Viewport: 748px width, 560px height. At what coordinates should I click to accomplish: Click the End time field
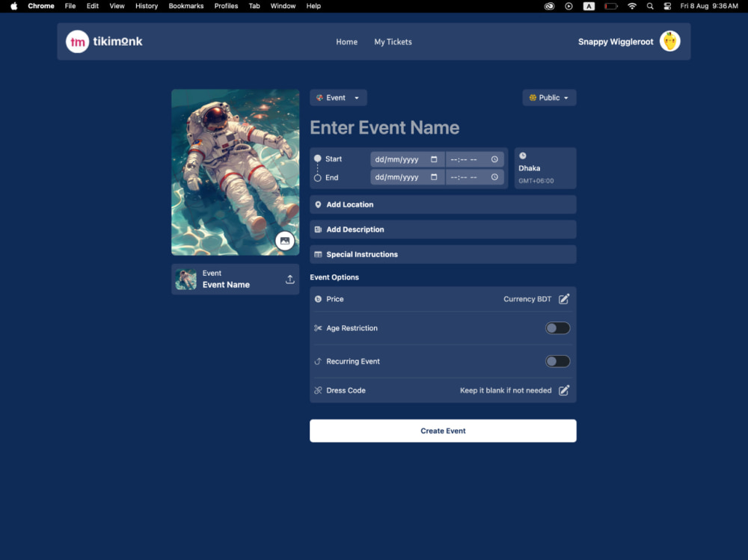coord(475,177)
